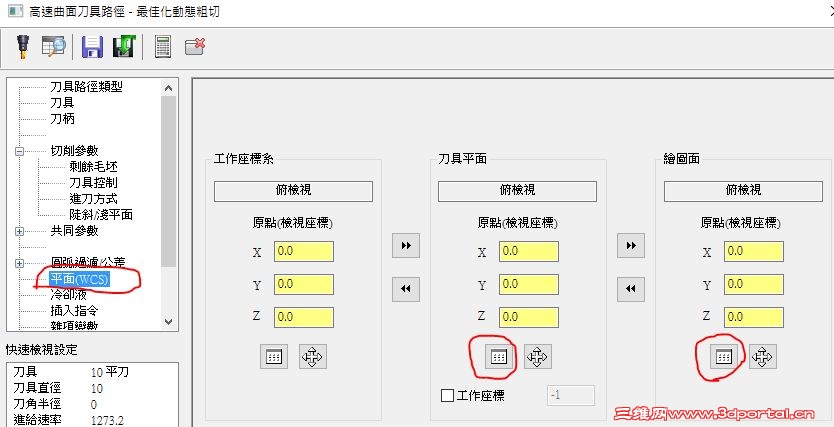Click origin pick arrows icon under 繪圖面
The height and width of the screenshot is (427, 834).
click(x=762, y=356)
